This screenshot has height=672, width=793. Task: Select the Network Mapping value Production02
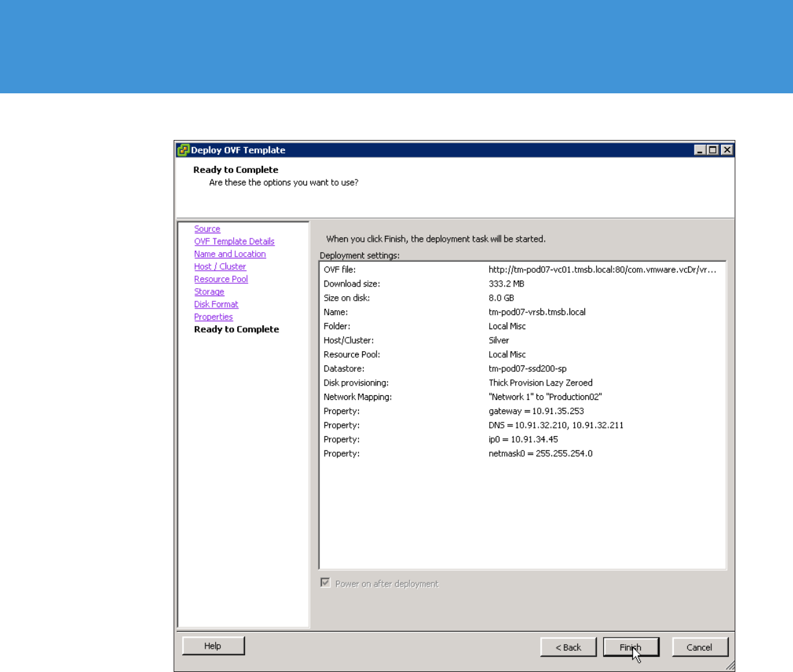(x=546, y=397)
